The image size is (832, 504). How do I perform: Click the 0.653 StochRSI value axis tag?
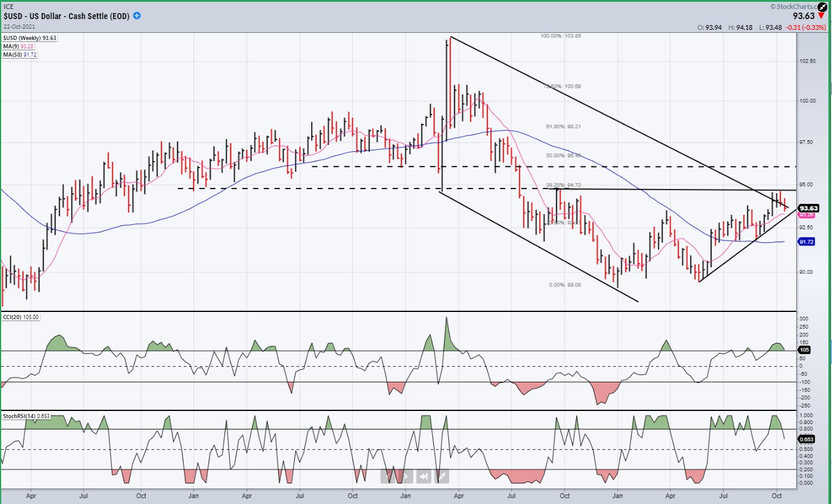coord(807,439)
